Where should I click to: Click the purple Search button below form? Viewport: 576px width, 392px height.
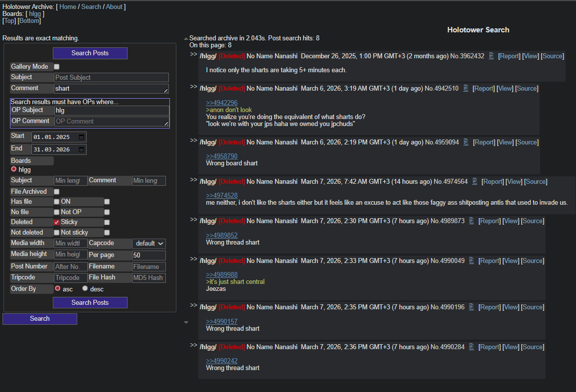[x=40, y=318]
